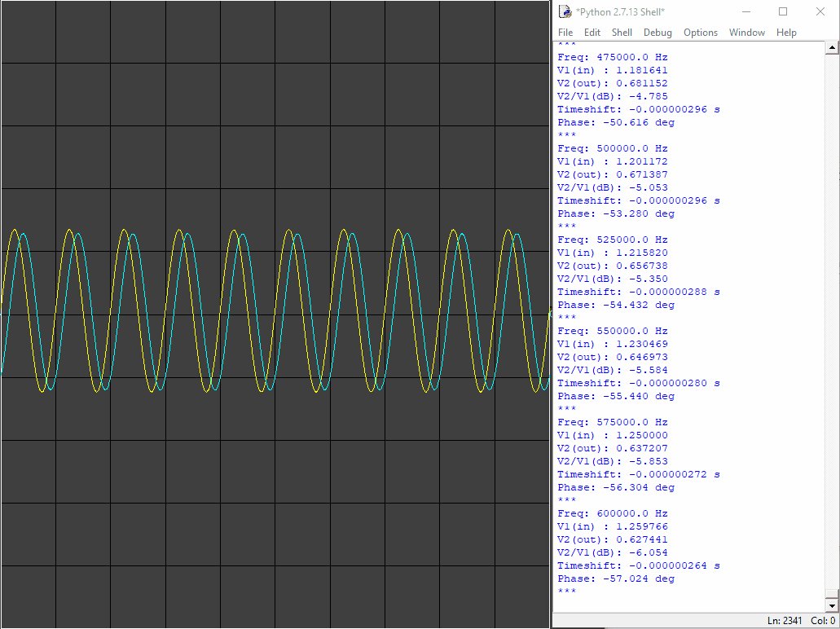This screenshot has height=629, width=840.
Task: Click the 'Ln: 2341' status bar entry
Action: [x=785, y=621]
